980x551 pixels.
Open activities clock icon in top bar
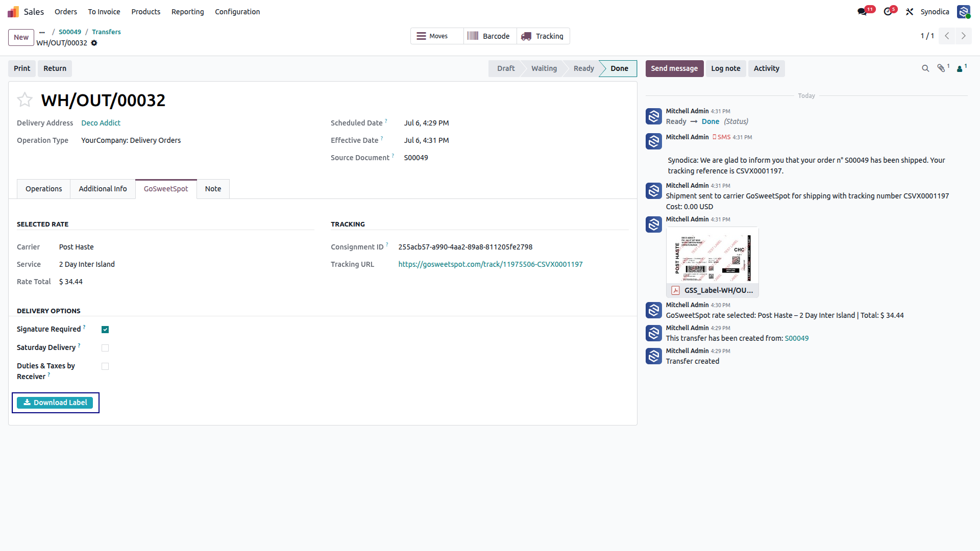pyautogui.click(x=888, y=12)
